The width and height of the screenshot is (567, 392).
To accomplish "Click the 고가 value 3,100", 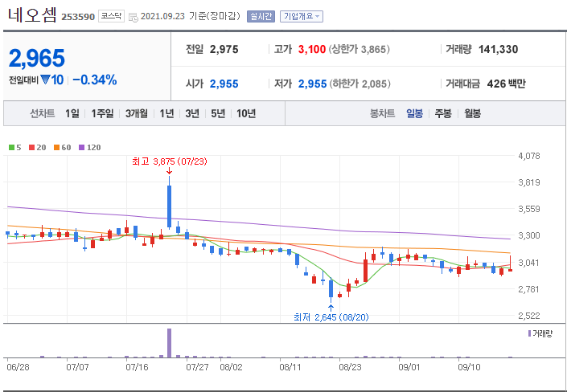I will 312,50.
